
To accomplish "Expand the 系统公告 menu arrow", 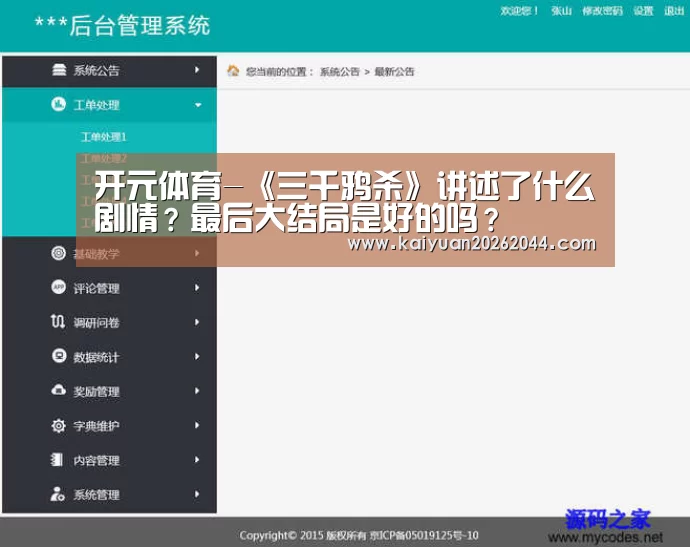I will tap(197, 70).
